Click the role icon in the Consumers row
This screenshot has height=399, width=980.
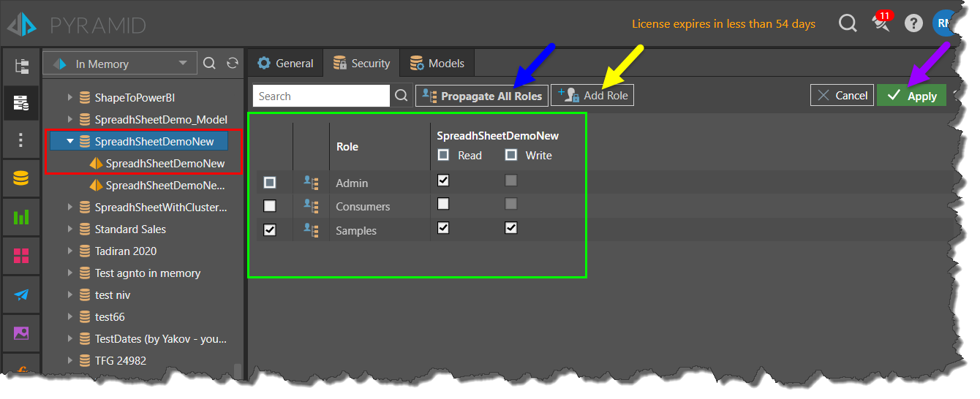(311, 207)
